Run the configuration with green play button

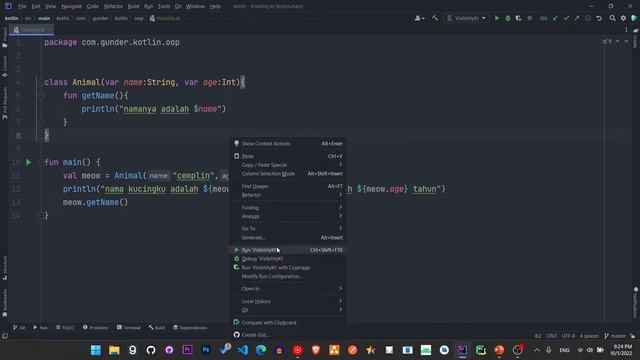point(497,18)
